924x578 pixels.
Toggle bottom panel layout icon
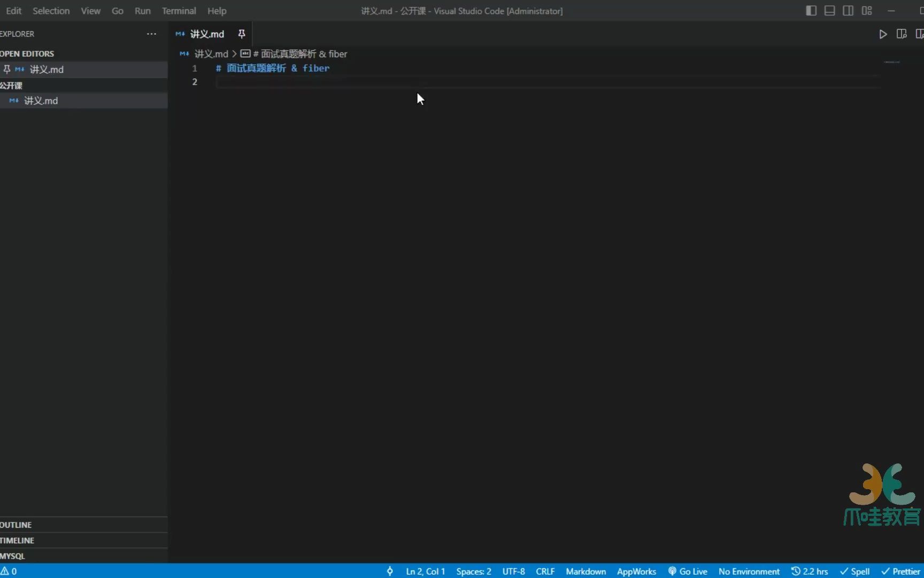(829, 11)
